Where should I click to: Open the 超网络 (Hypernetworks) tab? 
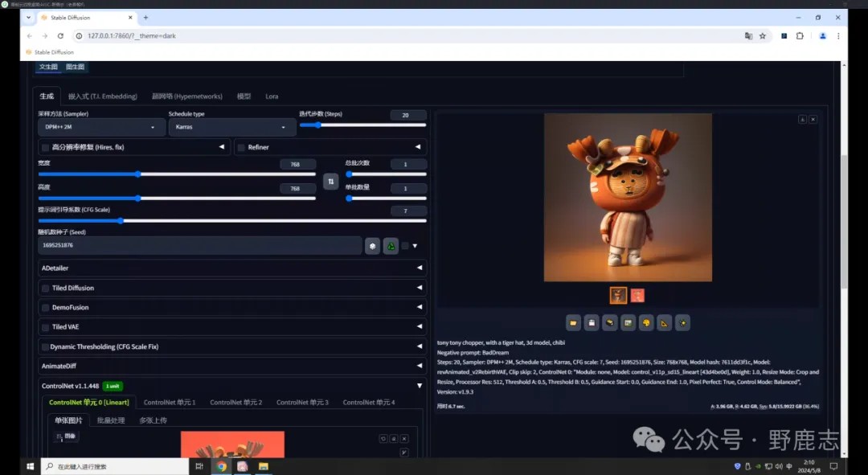coord(187,96)
